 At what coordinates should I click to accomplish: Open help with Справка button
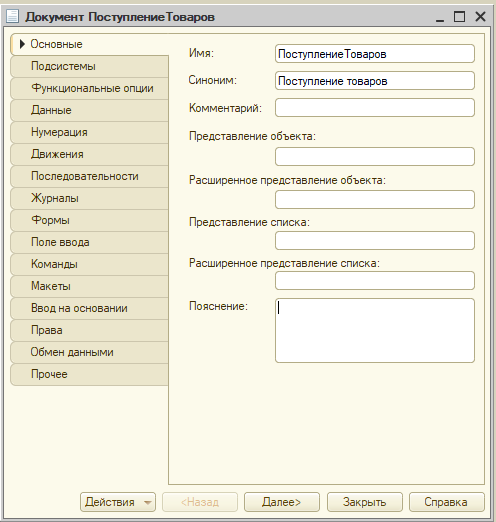[446, 502]
